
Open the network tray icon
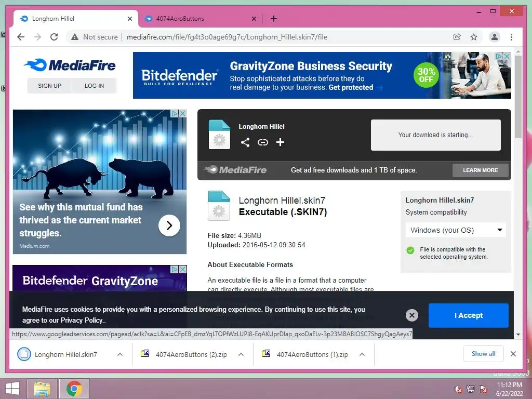pyautogui.click(x=470, y=389)
